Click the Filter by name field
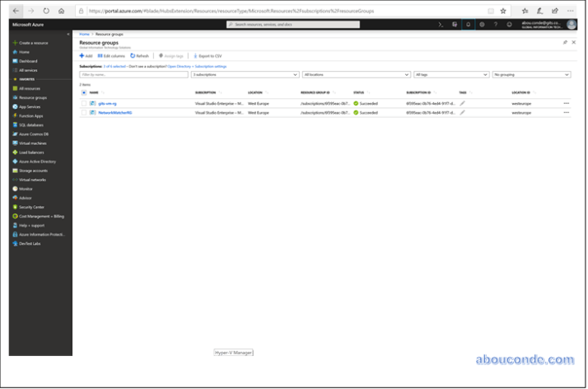 tap(133, 74)
